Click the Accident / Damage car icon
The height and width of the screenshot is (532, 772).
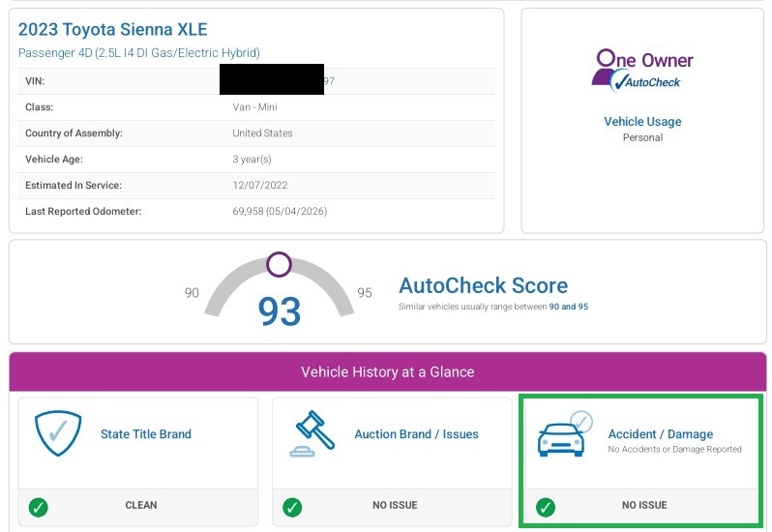(x=565, y=433)
